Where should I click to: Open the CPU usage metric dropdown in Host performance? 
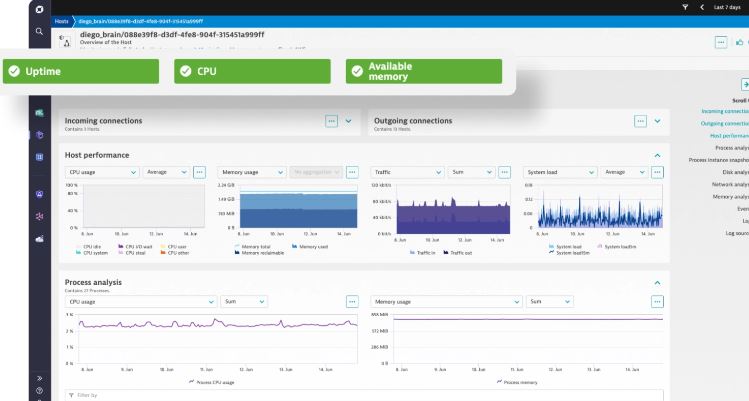(102, 172)
